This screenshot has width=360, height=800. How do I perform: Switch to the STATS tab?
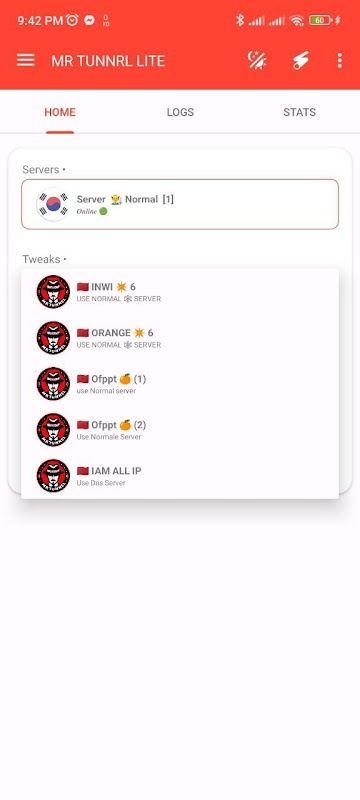[299, 112]
